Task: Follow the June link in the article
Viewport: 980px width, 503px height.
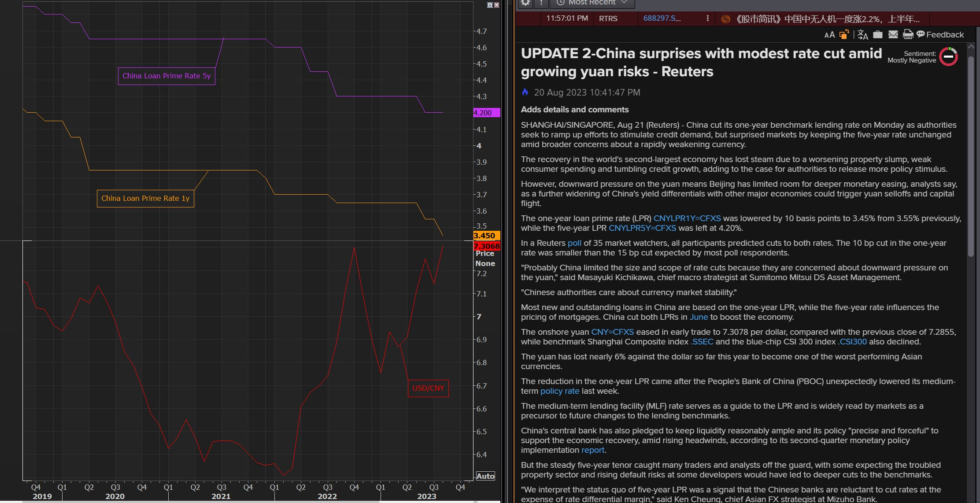Action: click(x=699, y=317)
